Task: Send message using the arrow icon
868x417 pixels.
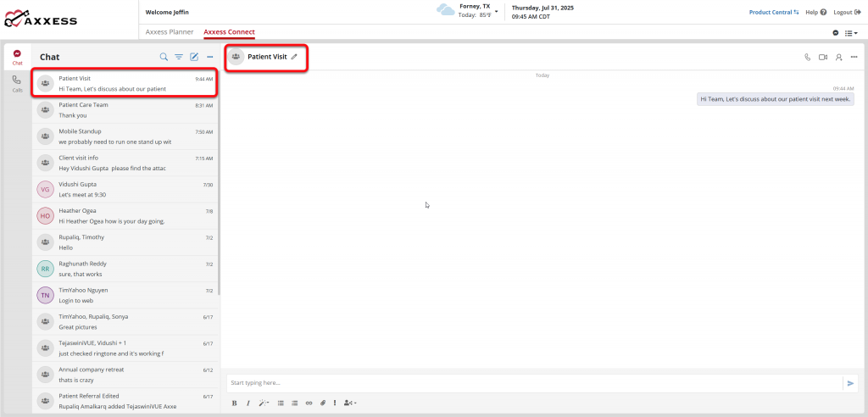Action: 850,383
